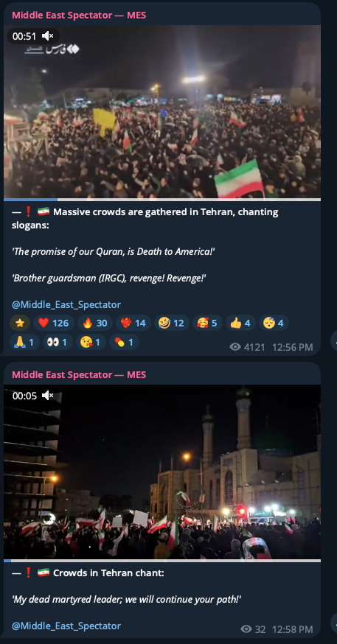This screenshot has height=644, width=337.
Task: Play the mosque night video thumbnail
Action: [162, 472]
